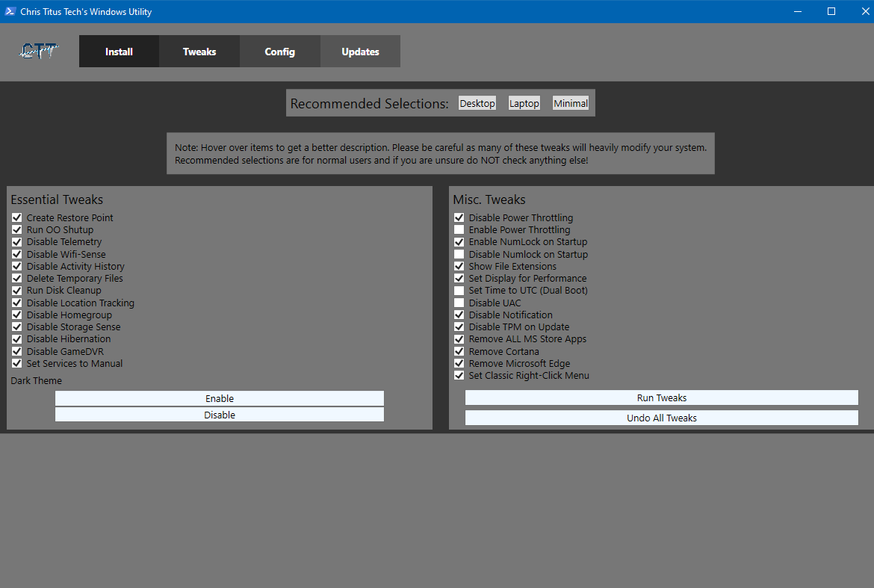Toggle the Remove Cortana checkbox
This screenshot has width=874, height=588.
(x=459, y=351)
